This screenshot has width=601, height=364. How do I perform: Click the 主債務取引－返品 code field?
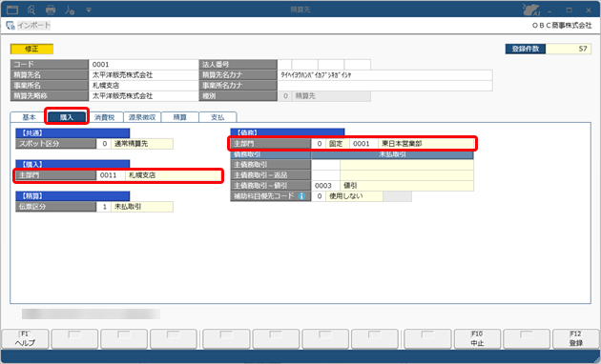click(325, 175)
